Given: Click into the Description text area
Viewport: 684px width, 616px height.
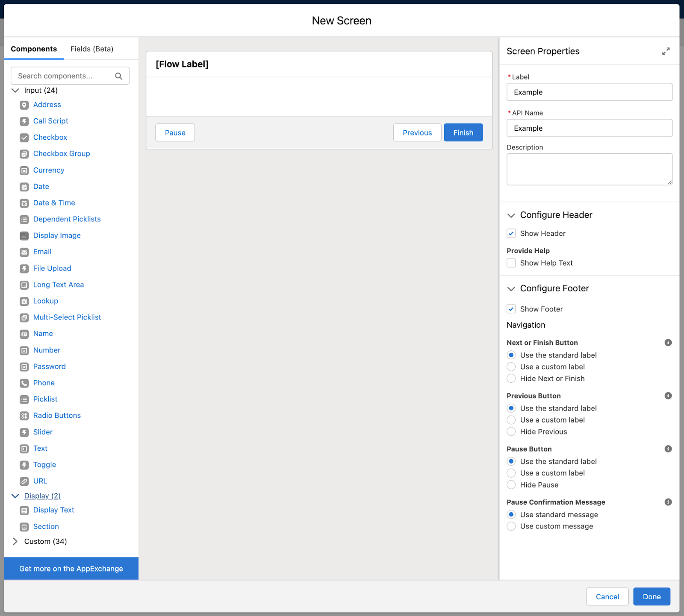Looking at the screenshot, I should [589, 169].
